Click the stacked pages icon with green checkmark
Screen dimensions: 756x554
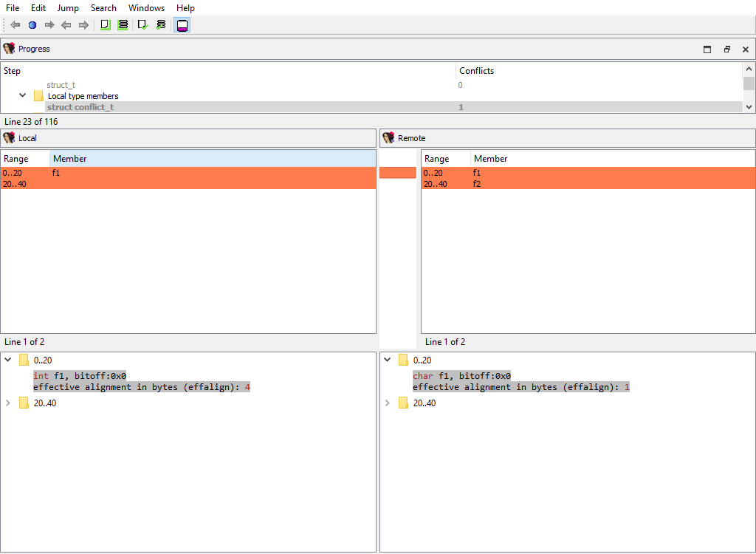point(161,25)
